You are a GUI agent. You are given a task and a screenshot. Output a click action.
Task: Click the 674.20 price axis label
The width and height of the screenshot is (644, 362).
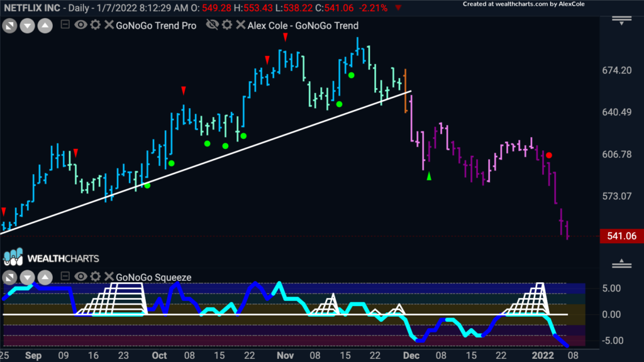pyautogui.click(x=616, y=70)
